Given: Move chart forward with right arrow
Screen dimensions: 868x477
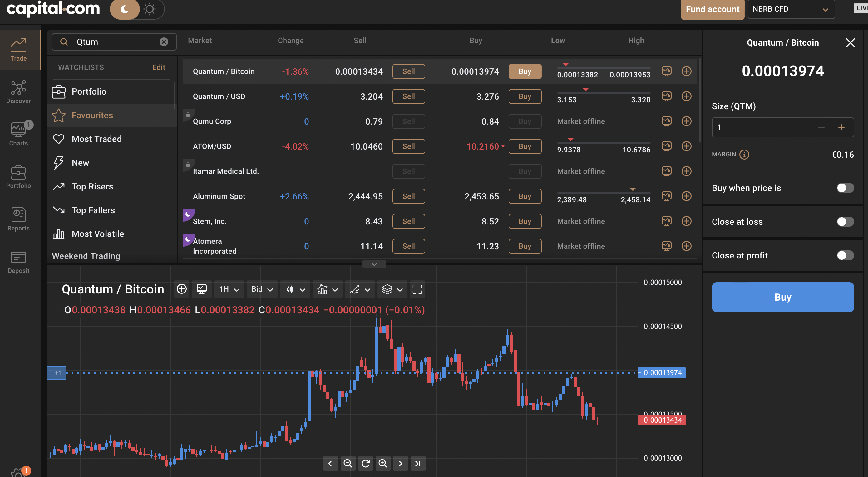Looking at the screenshot, I should click(400, 464).
